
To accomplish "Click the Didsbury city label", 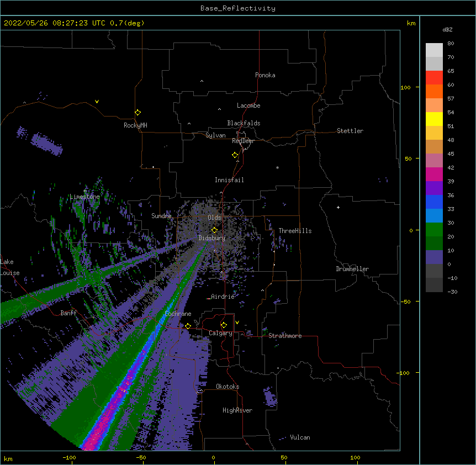I will [212, 238].
